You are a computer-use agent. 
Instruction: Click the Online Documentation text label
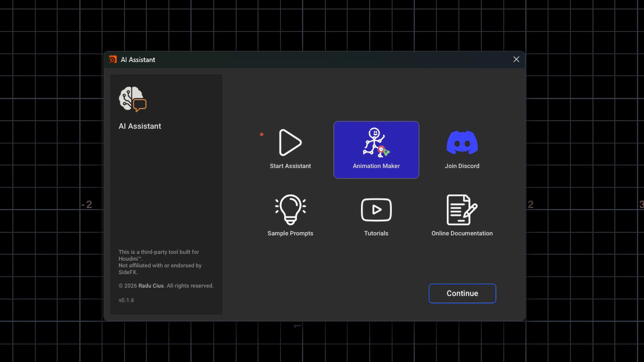pos(462,233)
